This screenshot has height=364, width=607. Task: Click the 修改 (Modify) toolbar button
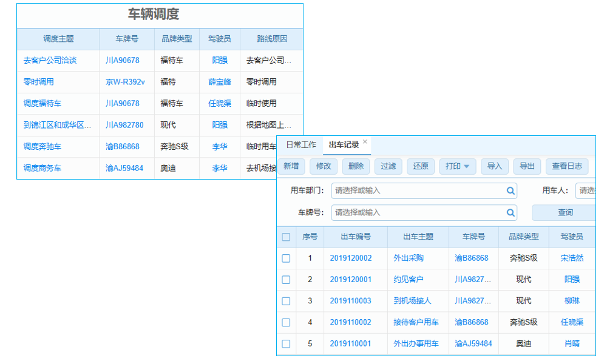click(324, 166)
